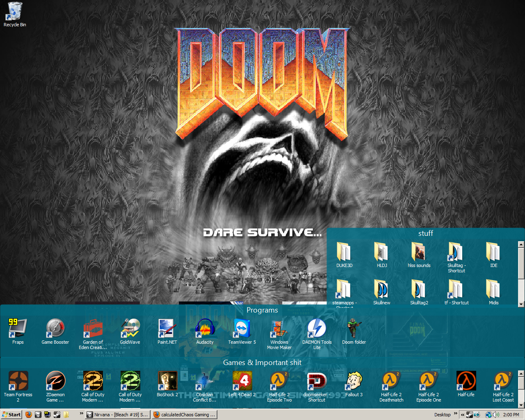525x420 pixels.
Task: Open the Fraps shortcut icon
Action: 18,328
